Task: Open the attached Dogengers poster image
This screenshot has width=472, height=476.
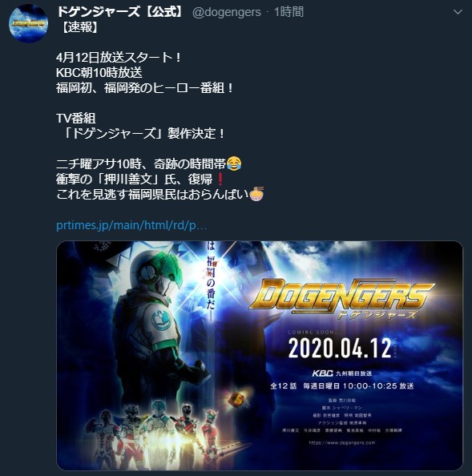Action: coord(260,356)
